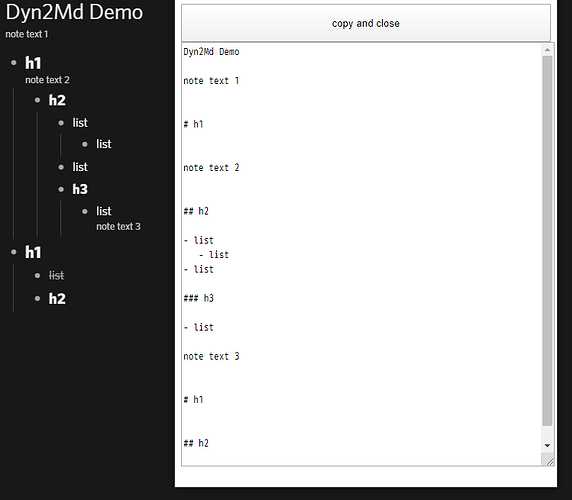Click 'note text 3' line in markdown textarea
The height and width of the screenshot is (500, 572).
[x=211, y=356]
